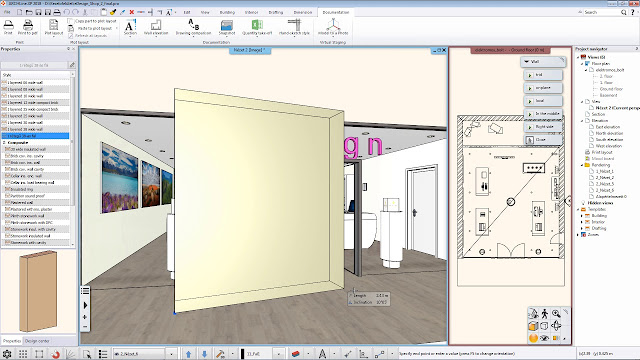Choose the Right side wall option

click(543, 127)
